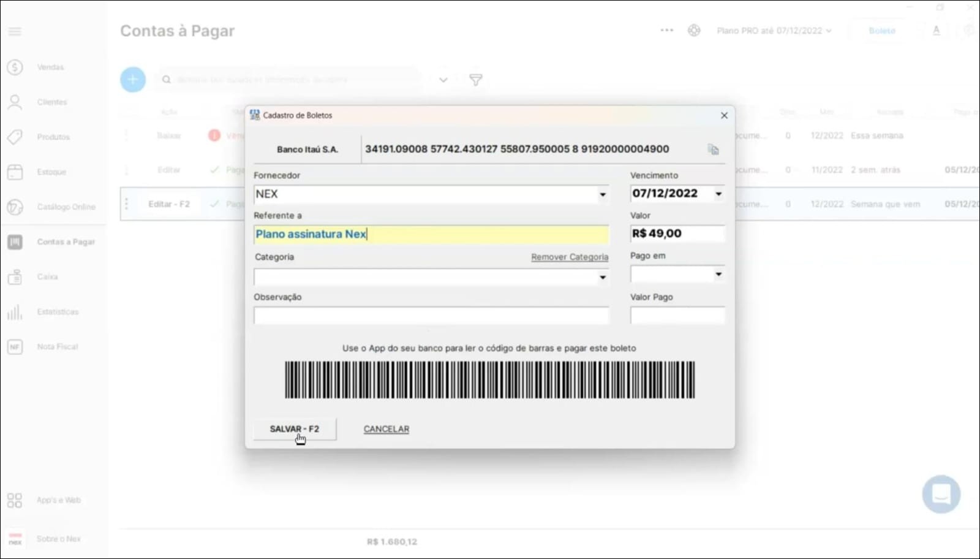
Task: Open Produtos in the sidebar
Action: pyautogui.click(x=53, y=137)
